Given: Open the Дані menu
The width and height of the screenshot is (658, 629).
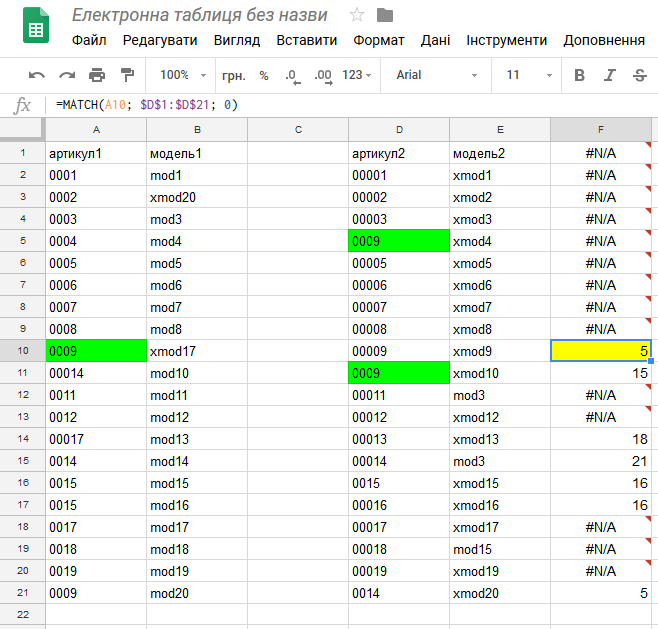Looking at the screenshot, I should point(435,40).
